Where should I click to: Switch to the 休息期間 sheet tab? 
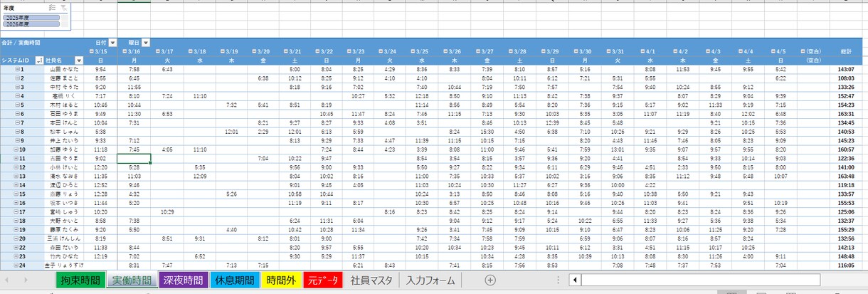tap(234, 280)
